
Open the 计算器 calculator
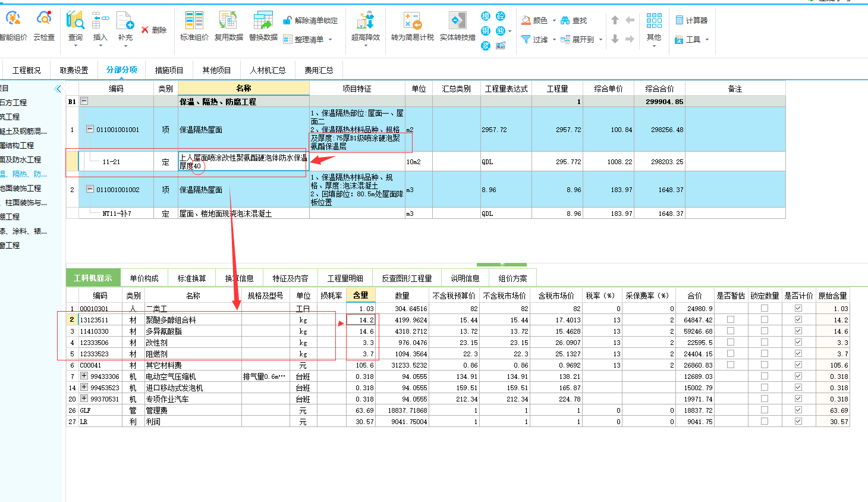691,20
